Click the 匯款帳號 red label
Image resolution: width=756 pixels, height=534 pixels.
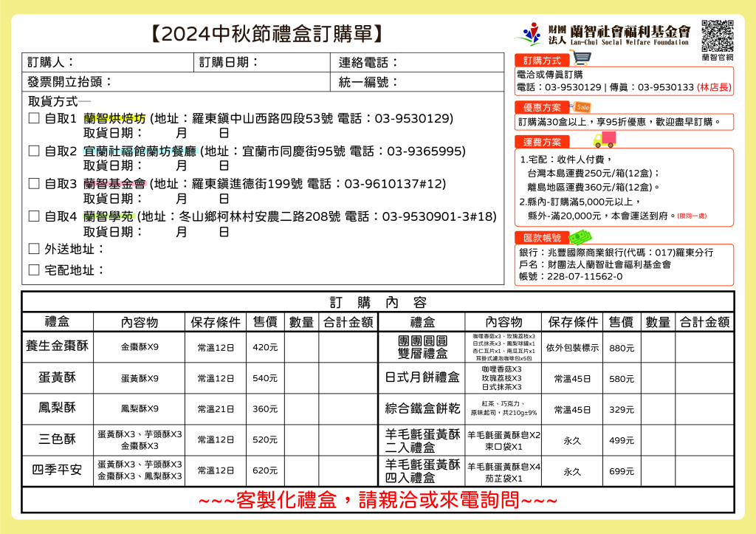542,237
